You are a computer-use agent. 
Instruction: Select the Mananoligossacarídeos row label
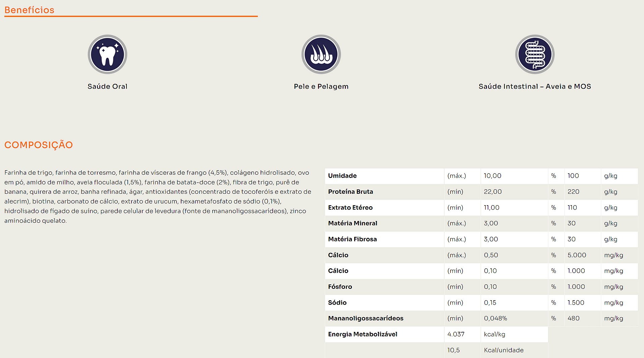[366, 318]
